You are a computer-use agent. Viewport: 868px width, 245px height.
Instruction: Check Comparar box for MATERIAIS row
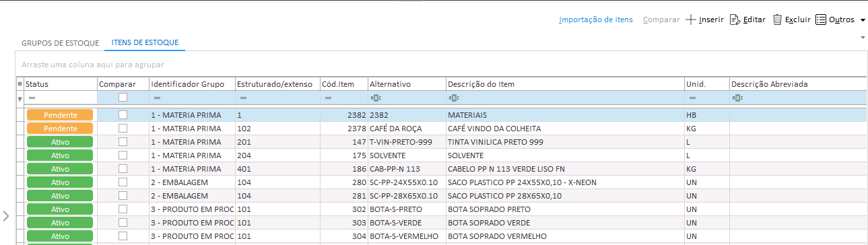(123, 115)
